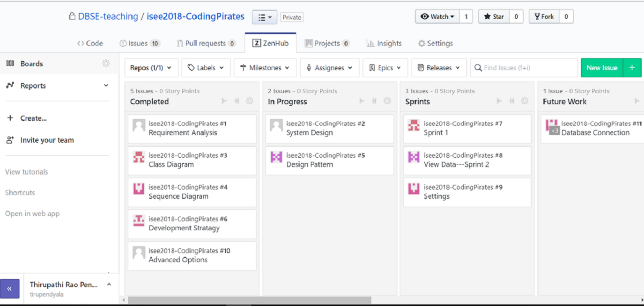Image resolution: width=644 pixels, height=306 pixels.
Task: Click the Watch count 1
Action: [466, 16]
